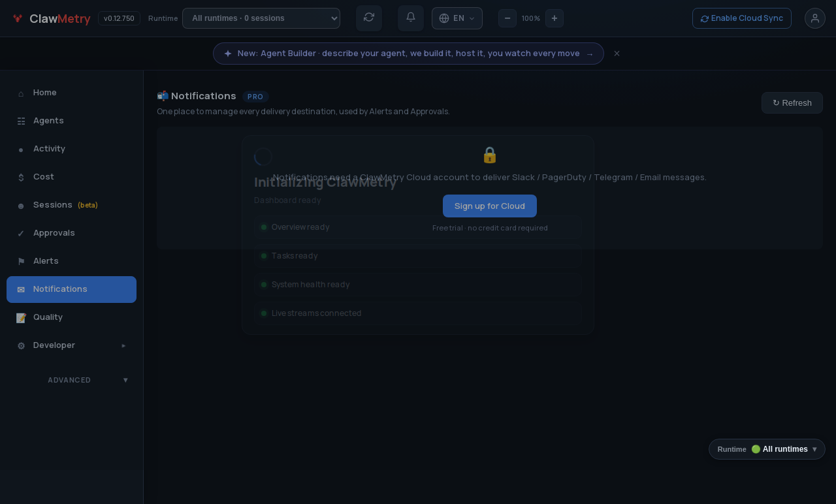Click the sparkle icon in the banner
Image resolution: width=836 pixels, height=504 pixels.
click(x=228, y=54)
